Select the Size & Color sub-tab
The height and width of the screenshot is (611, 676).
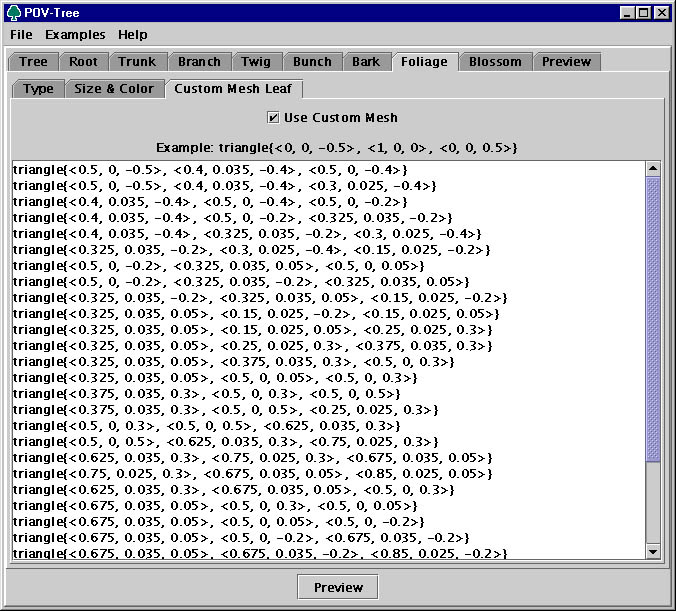(114, 89)
